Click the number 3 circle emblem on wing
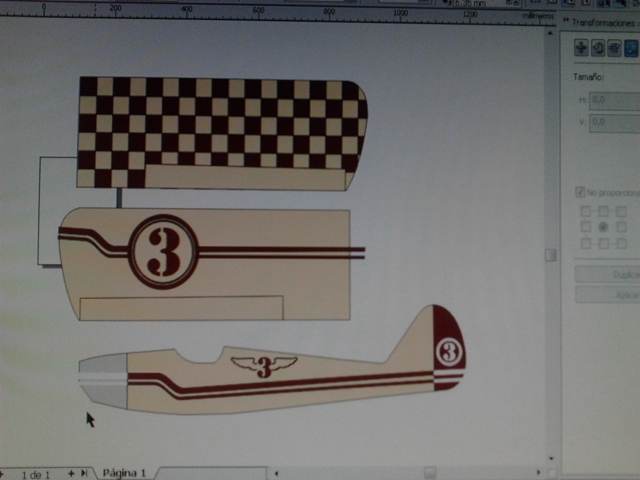 pos(163,251)
